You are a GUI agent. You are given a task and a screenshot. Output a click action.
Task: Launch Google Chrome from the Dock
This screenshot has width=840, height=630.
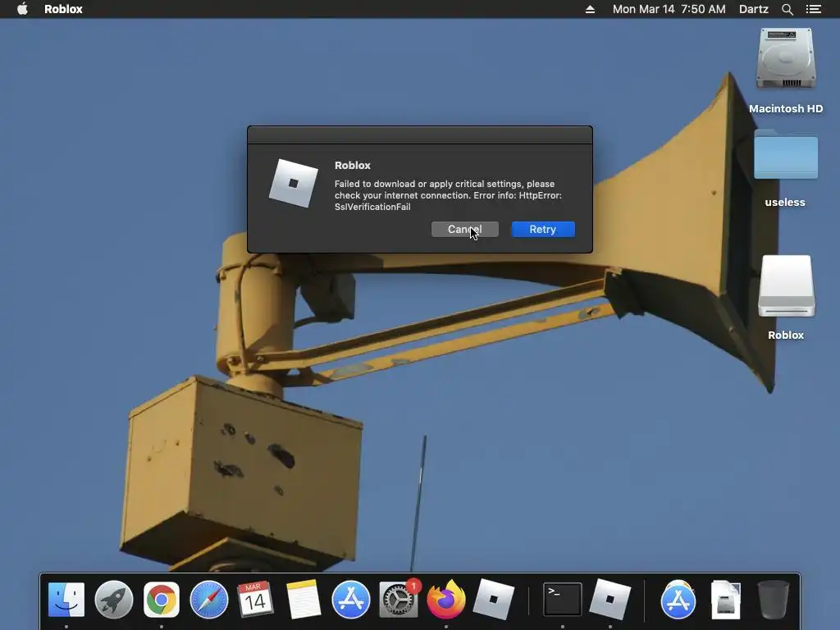(162, 600)
